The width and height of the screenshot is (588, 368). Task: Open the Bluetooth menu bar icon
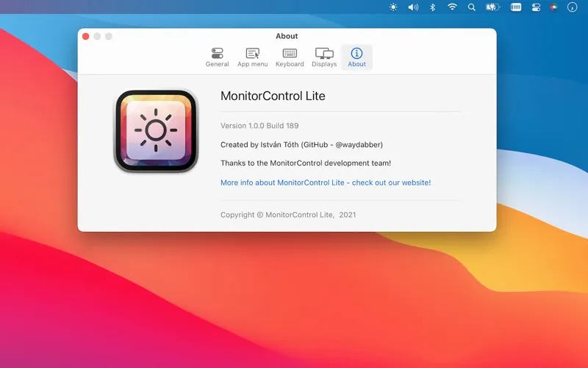(432, 7)
